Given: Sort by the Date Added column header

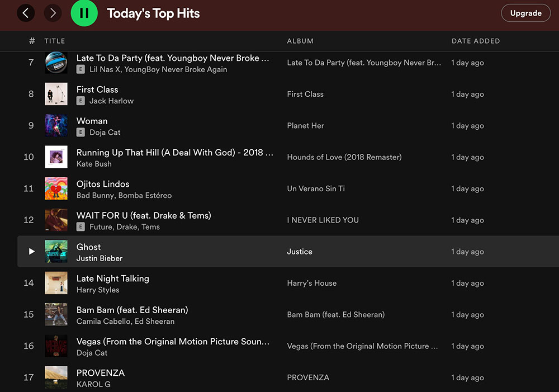Looking at the screenshot, I should (x=476, y=41).
